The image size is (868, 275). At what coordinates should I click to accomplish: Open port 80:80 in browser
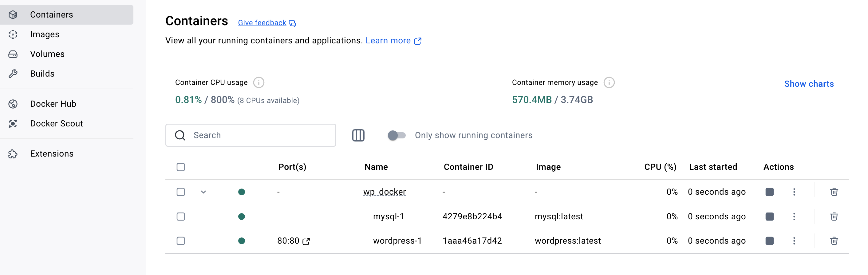(294, 241)
